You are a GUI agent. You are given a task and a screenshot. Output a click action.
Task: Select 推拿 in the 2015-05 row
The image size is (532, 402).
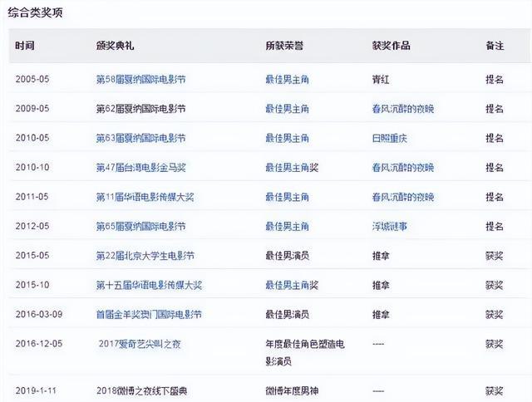[x=381, y=256]
